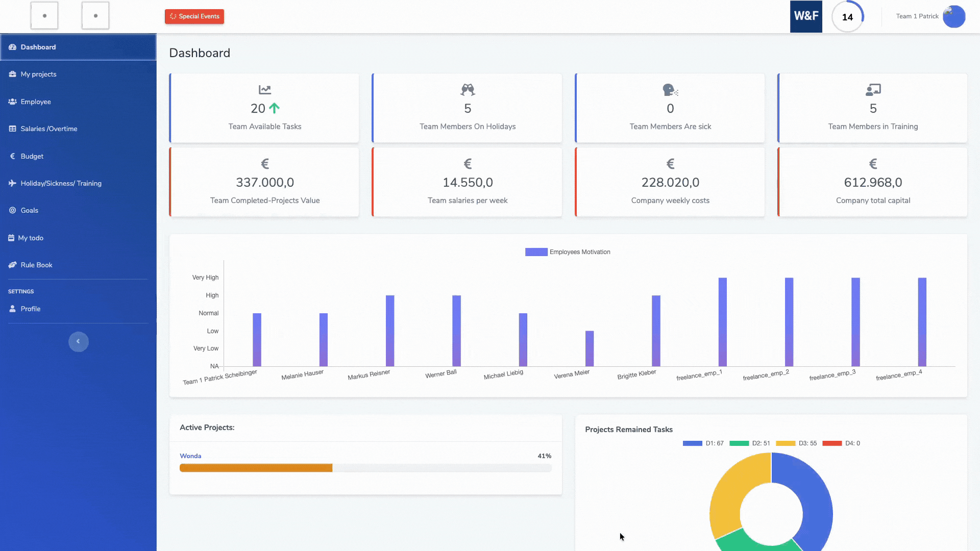Go to Salaries /Overtime page
The image size is (980, 551).
click(48, 129)
